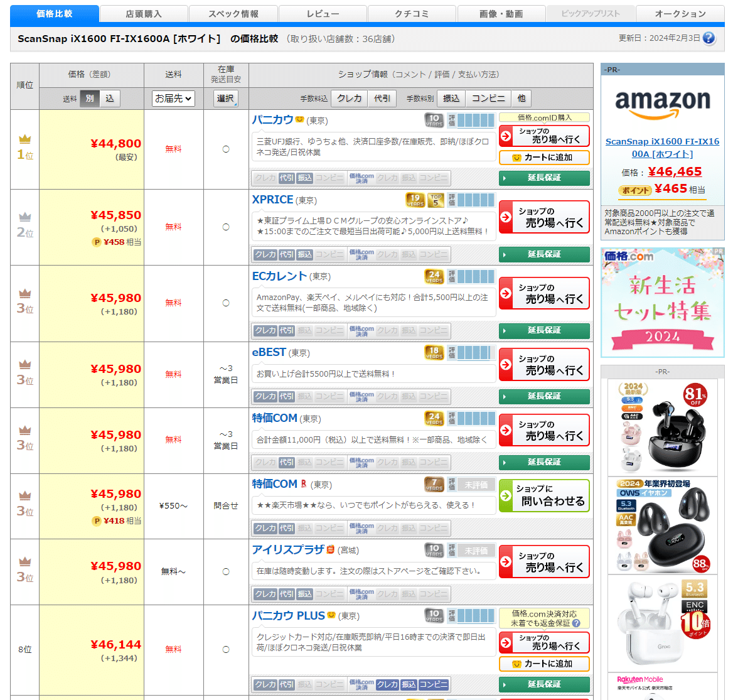Click the point P icon beside ¥418
The height and width of the screenshot is (700, 733).
tap(96, 521)
